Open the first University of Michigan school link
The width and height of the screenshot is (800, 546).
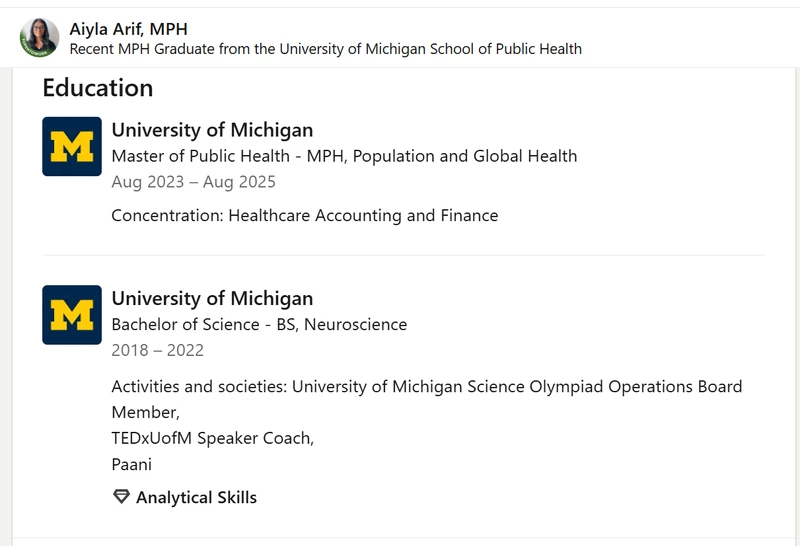click(x=212, y=130)
